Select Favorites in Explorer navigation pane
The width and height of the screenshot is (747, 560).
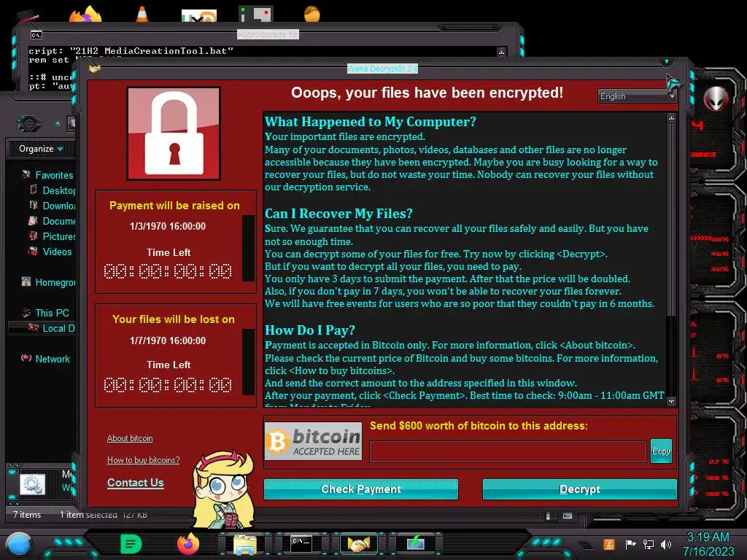coord(47,175)
